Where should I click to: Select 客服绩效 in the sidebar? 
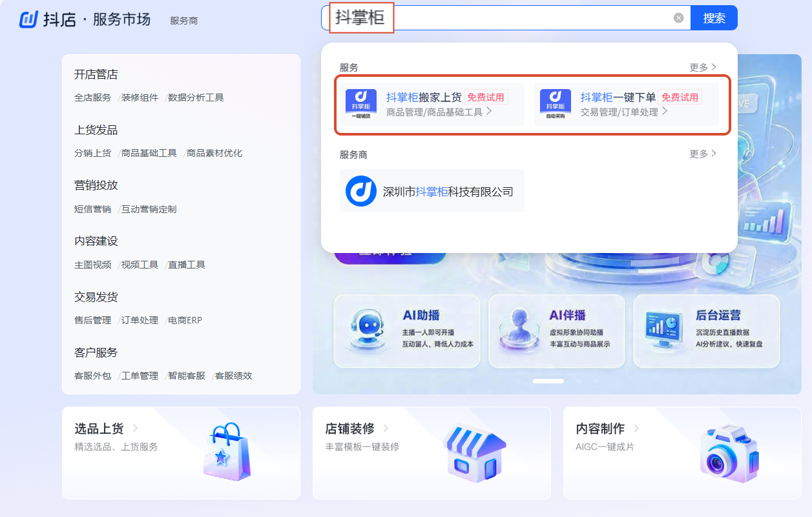pos(233,376)
